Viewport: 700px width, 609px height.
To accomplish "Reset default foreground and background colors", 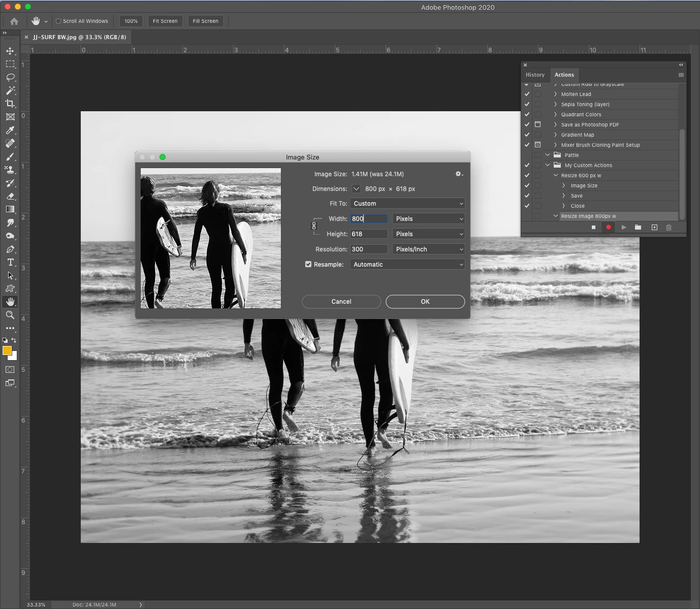I will tap(5, 340).
